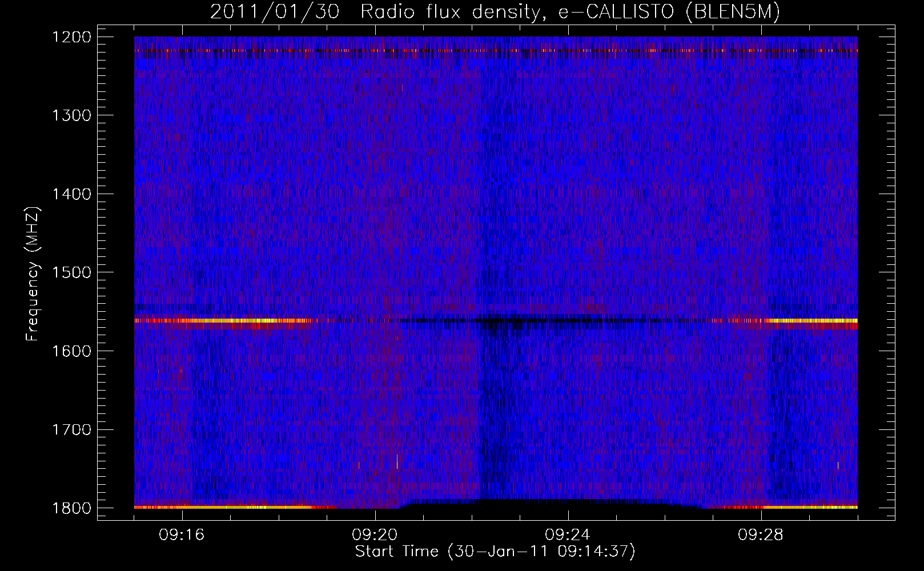Click the 09:20 time tick label
This screenshot has width=924, height=571.
[375, 535]
